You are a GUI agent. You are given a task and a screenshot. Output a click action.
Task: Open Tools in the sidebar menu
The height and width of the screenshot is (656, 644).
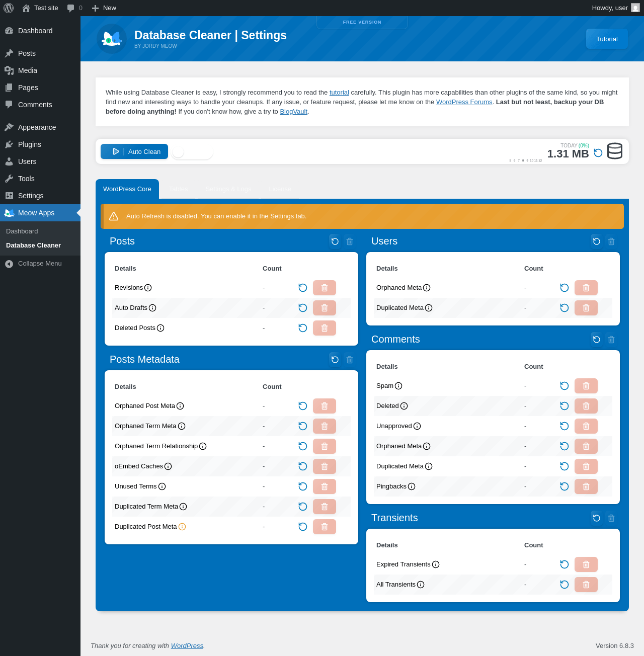click(x=40, y=179)
